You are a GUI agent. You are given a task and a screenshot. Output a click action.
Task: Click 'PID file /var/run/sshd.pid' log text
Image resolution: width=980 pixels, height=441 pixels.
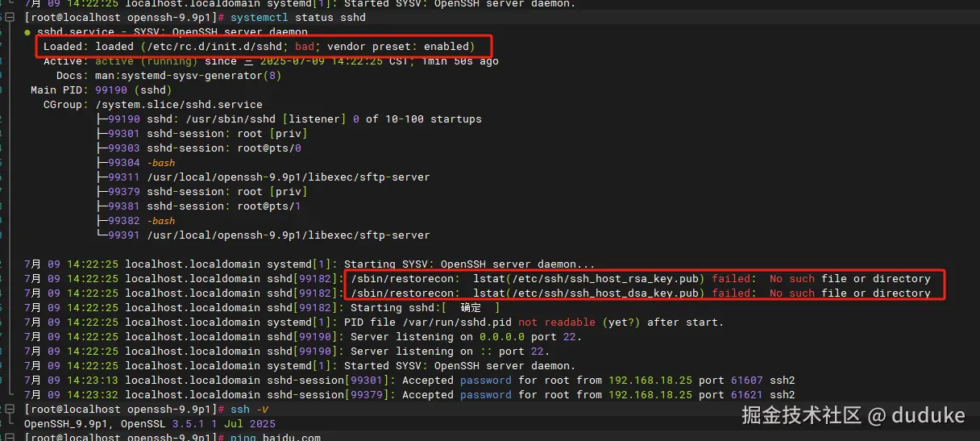(x=428, y=322)
